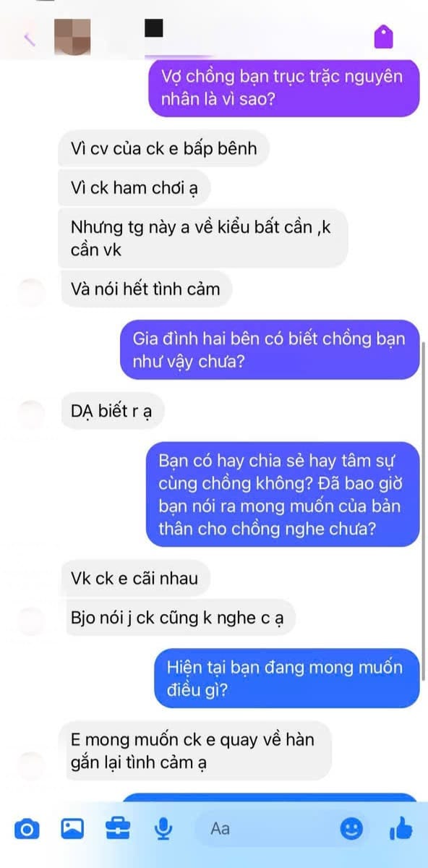
Task: Select 'Hiện tại bạn đang mong muốn' message
Action: [x=286, y=678]
